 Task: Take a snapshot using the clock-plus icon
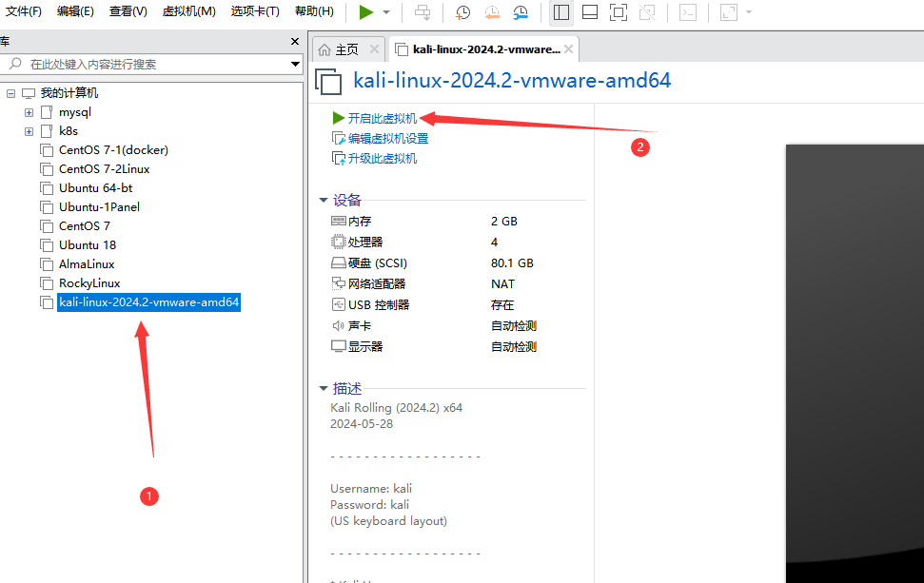(x=462, y=12)
